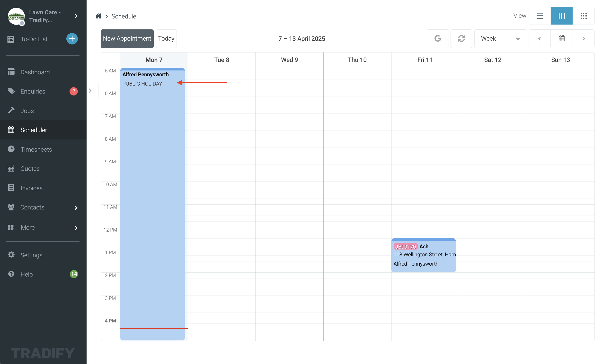Click the Thu 10 day header

pos(357,60)
